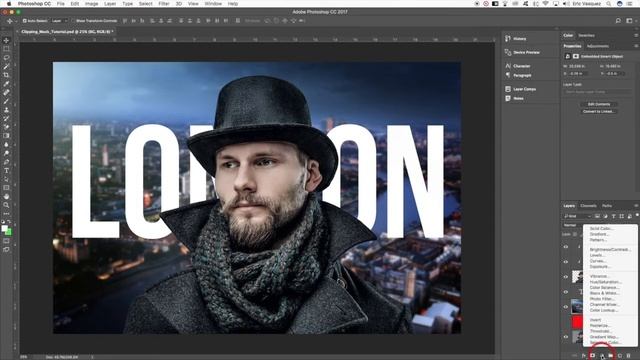Select the Crop tool
This screenshot has width=640, height=360.
6,75
